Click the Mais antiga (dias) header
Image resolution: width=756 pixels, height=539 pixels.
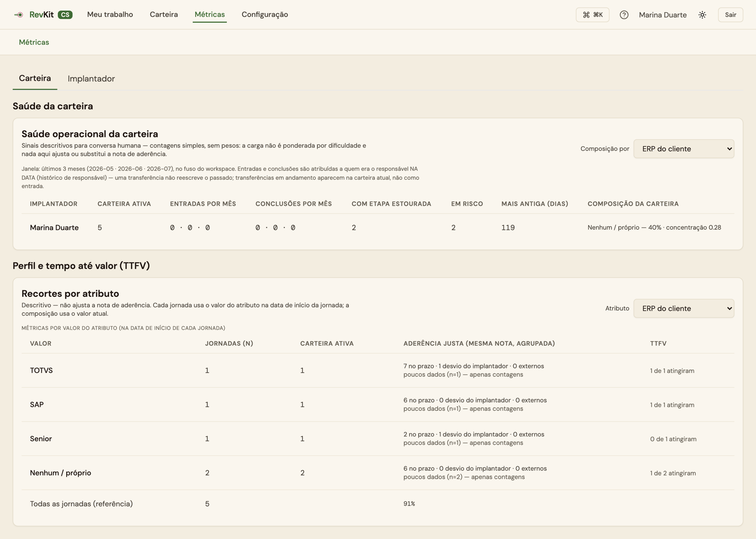[x=534, y=204]
